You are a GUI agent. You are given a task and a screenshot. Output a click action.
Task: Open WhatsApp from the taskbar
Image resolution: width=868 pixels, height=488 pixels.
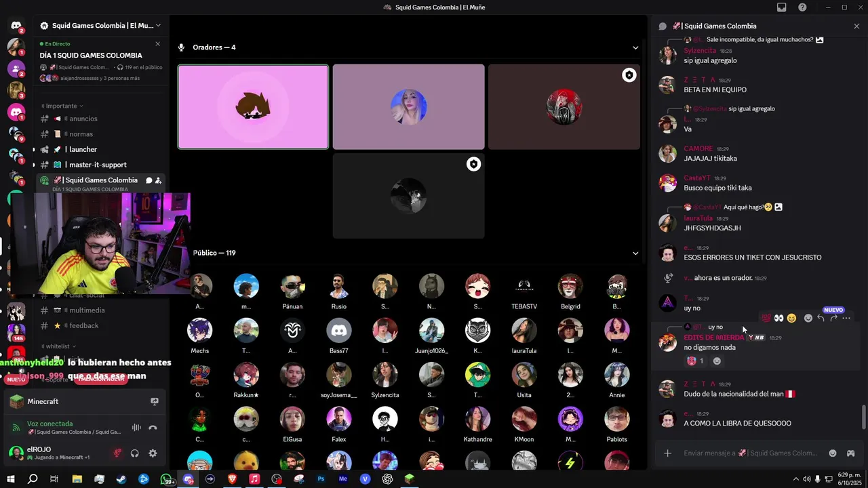point(167,479)
